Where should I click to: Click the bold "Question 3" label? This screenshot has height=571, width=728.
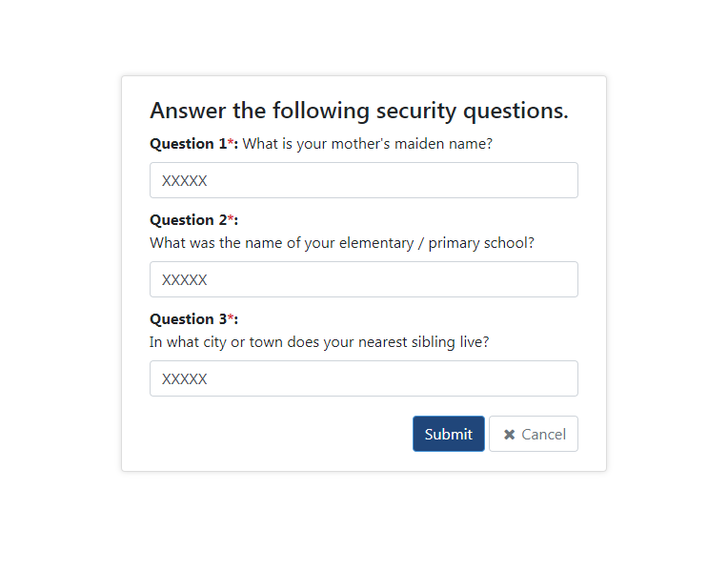(189, 319)
